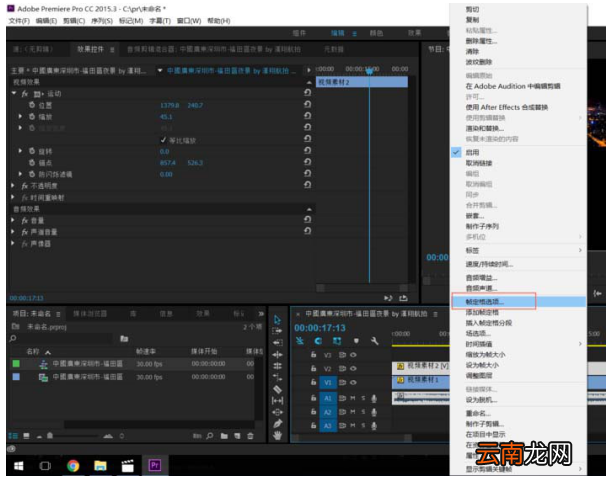Select the Razor tool
The height and width of the screenshot is (482, 609).
point(277,389)
